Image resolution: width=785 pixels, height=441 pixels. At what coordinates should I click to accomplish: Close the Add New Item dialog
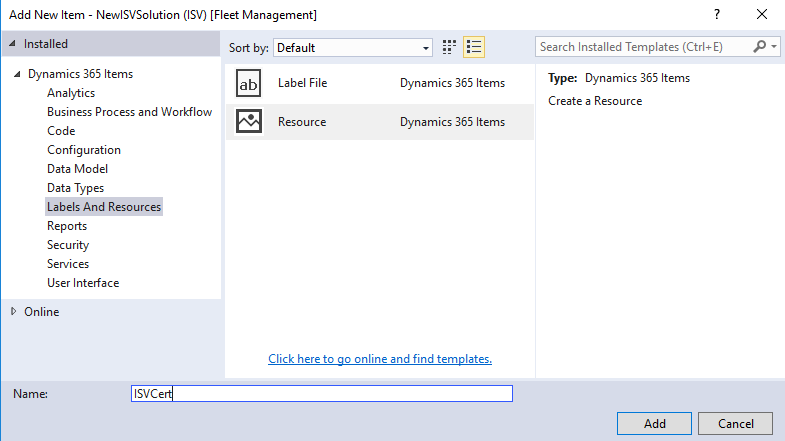click(x=761, y=15)
